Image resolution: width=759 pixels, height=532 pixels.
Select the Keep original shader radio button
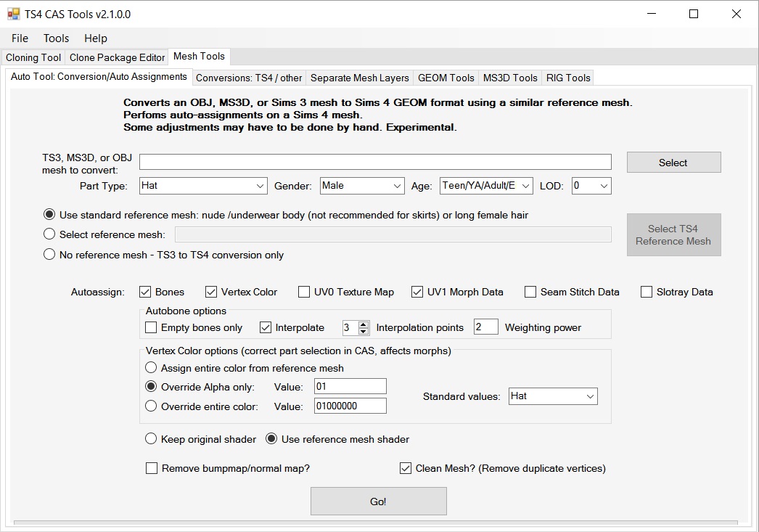(151, 439)
